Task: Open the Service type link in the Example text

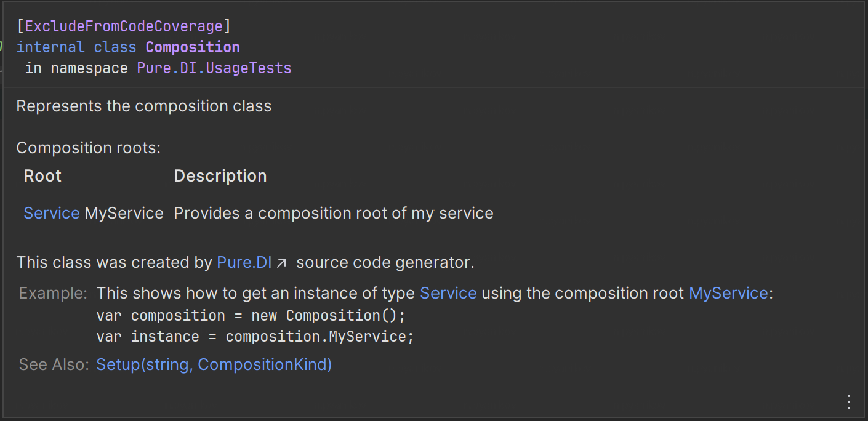Action: 448,293
